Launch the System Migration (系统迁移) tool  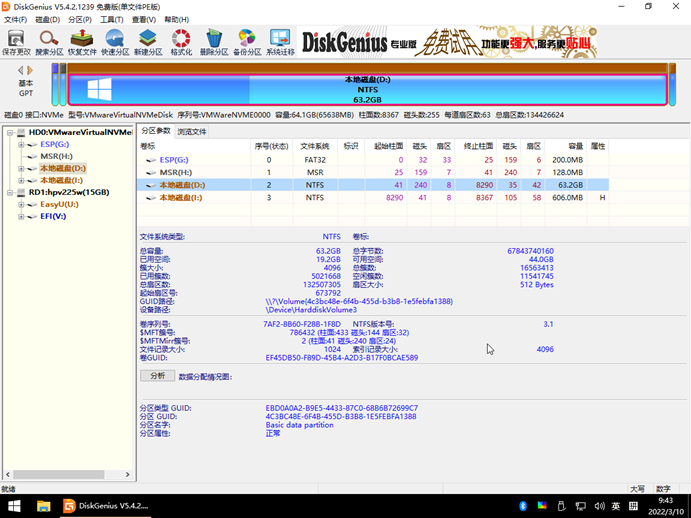[x=280, y=42]
